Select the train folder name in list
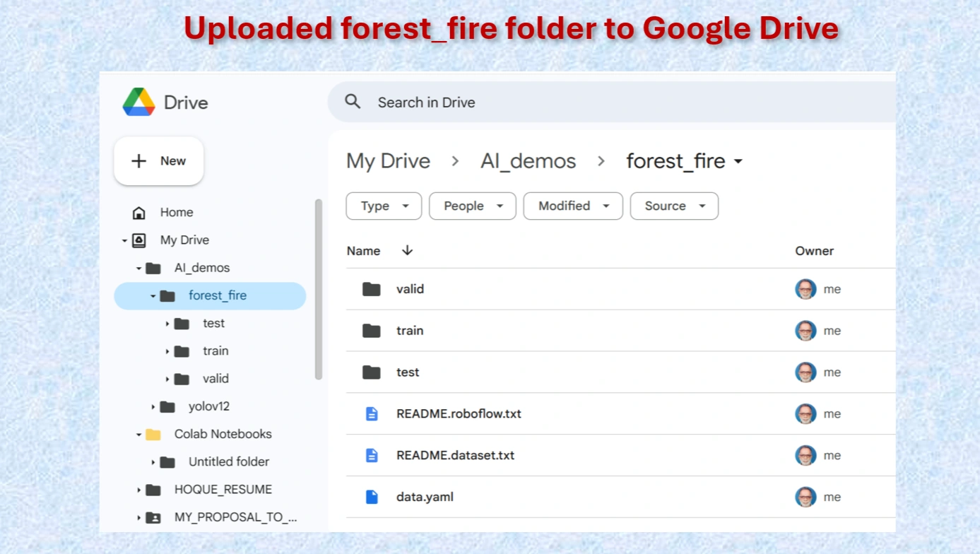 (x=410, y=331)
